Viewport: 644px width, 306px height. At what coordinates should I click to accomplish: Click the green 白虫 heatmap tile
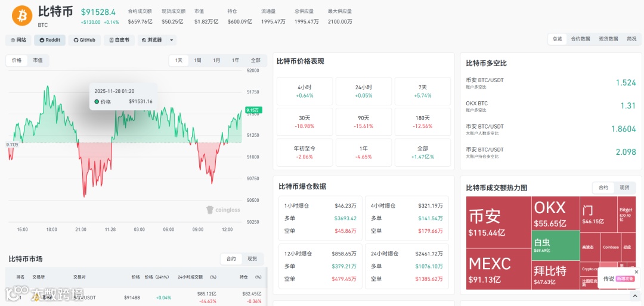[x=556, y=245]
